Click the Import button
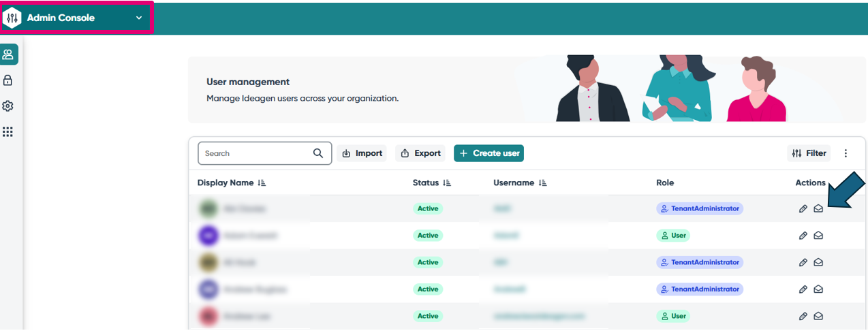The width and height of the screenshot is (868, 333). (x=362, y=153)
